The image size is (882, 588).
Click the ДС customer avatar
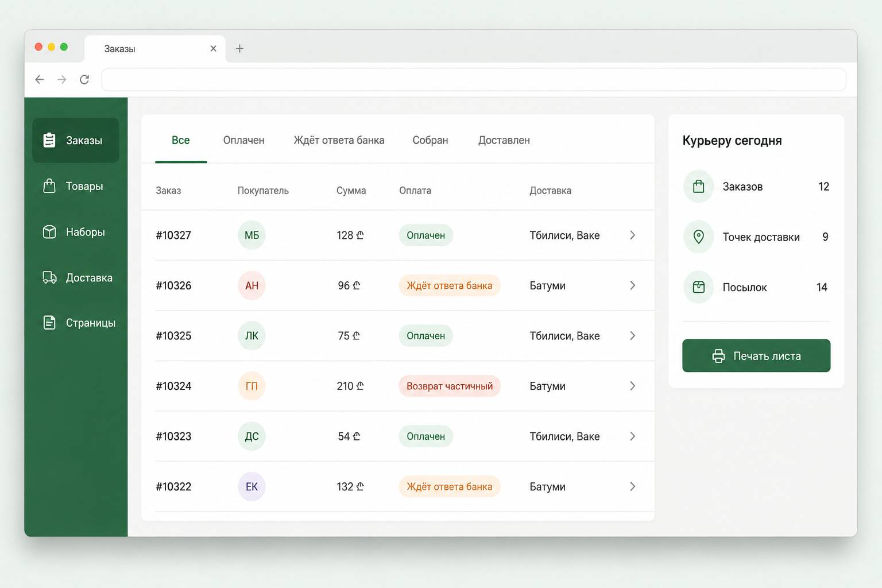pyautogui.click(x=252, y=436)
